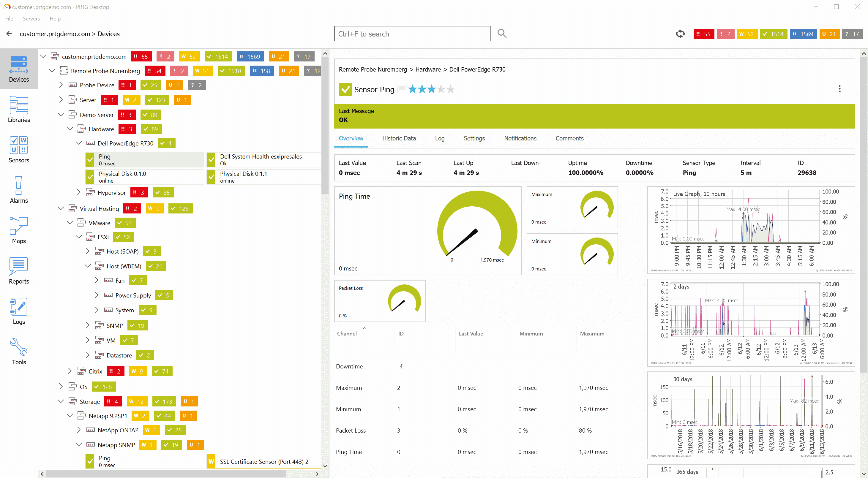Open the Servers menu
This screenshot has width=868, height=478.
[31, 18]
